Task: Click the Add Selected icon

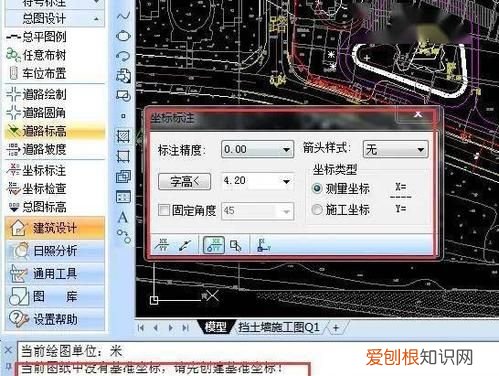Action: [x=123, y=236]
